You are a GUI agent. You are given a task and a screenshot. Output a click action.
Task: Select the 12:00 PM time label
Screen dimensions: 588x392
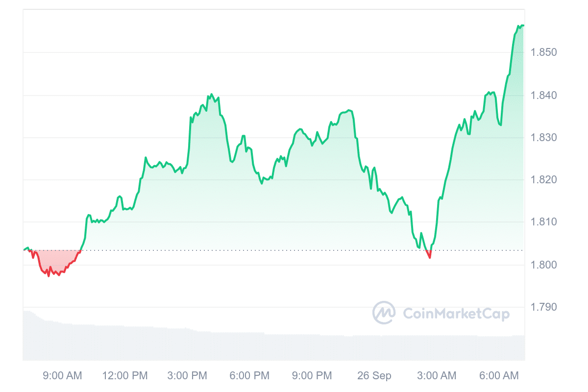[125, 376]
